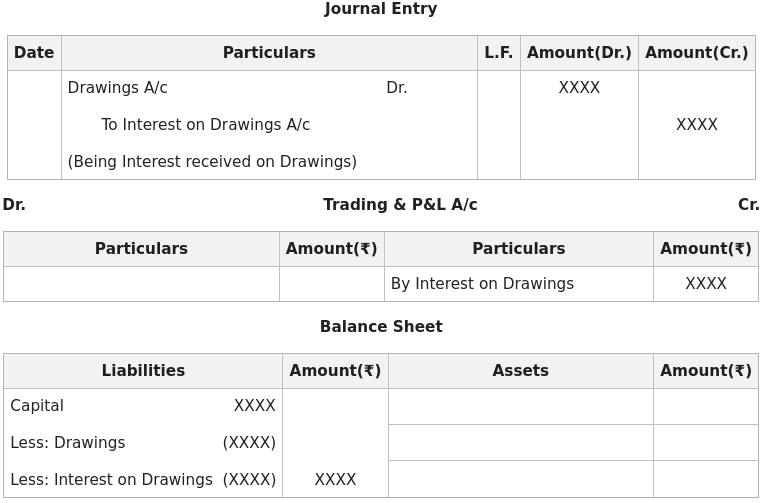Screen dimensions: 763x503
Task: Select the Assets column header
Action: tap(521, 371)
